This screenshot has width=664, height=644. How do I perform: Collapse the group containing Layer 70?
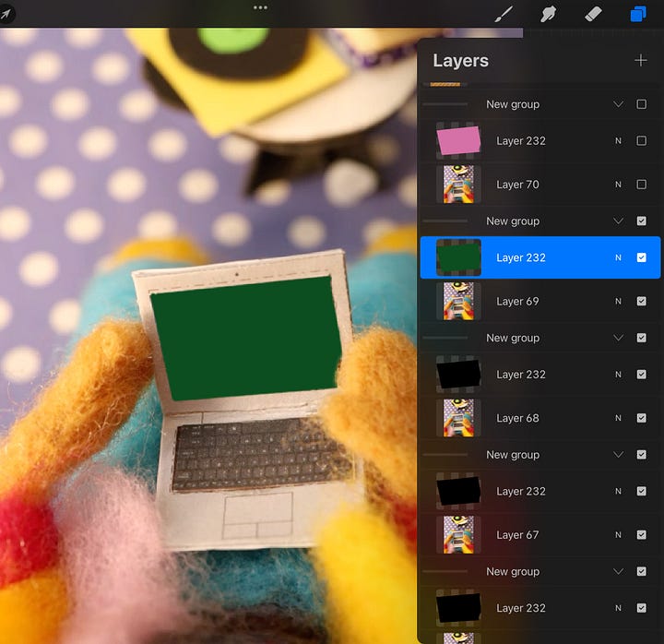618,104
